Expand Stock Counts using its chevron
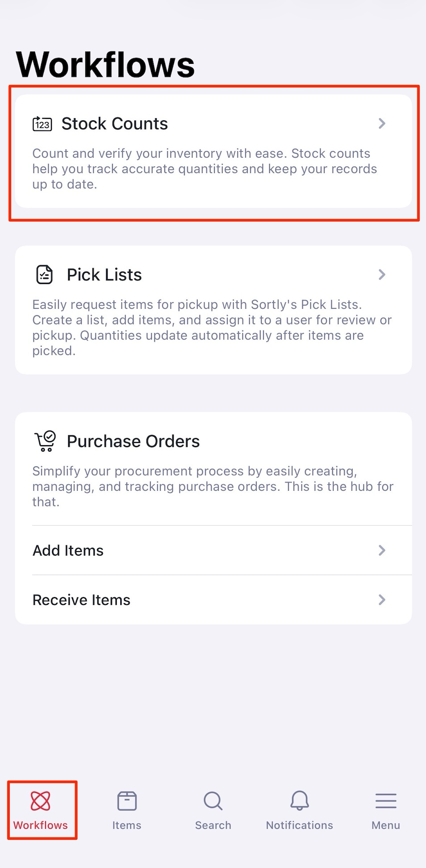 (382, 123)
